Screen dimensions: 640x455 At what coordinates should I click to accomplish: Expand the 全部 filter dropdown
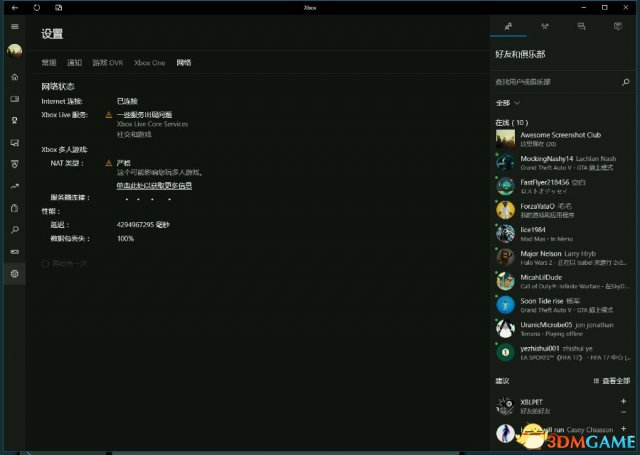click(x=507, y=103)
